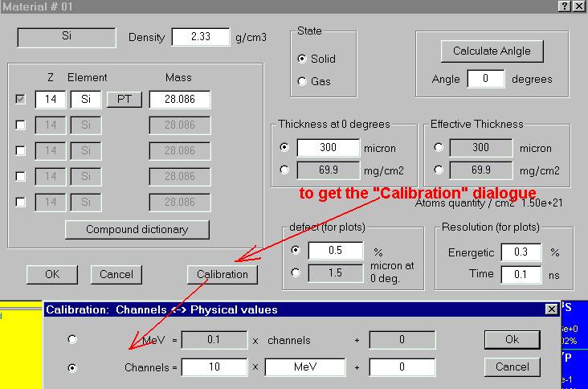Enable the third element row checkbox

pyautogui.click(x=21, y=150)
